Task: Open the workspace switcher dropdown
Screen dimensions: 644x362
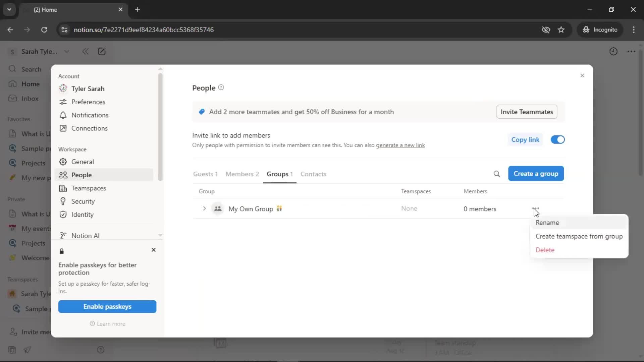Action: click(x=39, y=51)
